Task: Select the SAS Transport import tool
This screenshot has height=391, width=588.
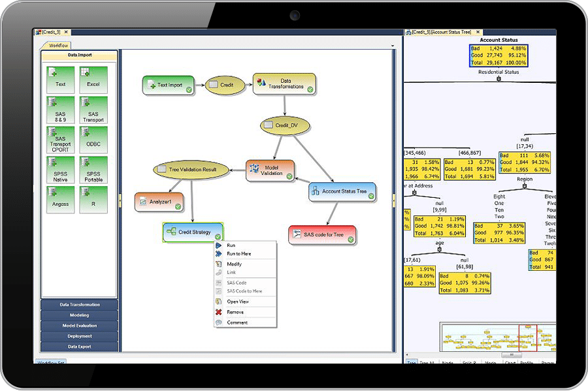Action: [93, 110]
